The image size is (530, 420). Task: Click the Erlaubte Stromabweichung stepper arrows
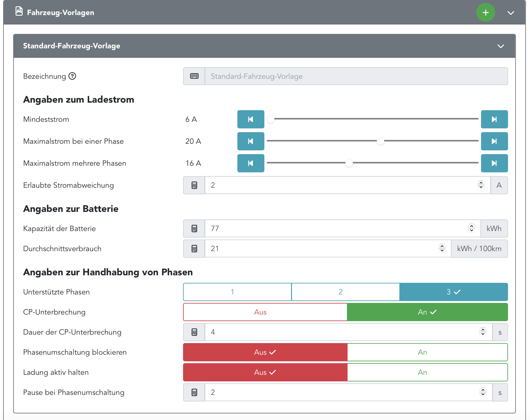click(481, 185)
